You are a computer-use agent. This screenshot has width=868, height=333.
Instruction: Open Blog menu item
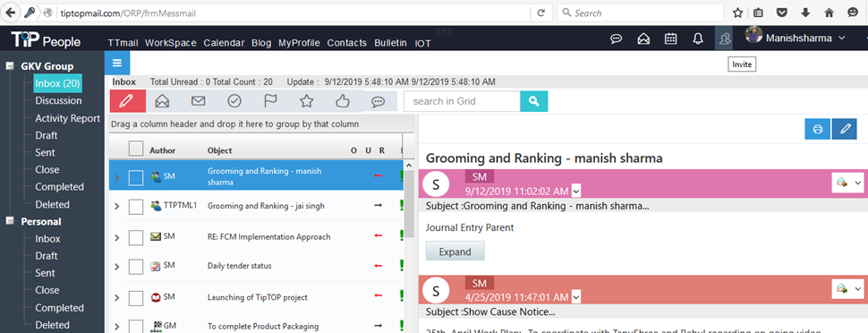[x=261, y=43]
